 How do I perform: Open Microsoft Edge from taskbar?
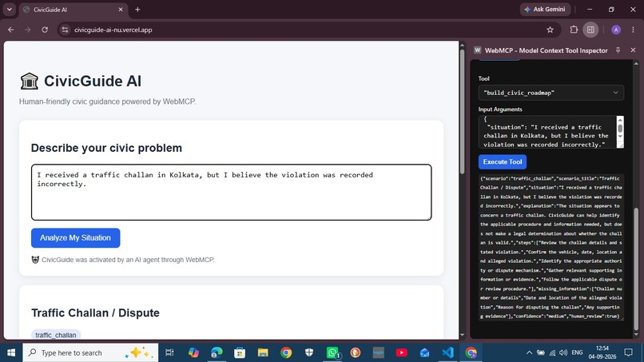[x=217, y=352]
